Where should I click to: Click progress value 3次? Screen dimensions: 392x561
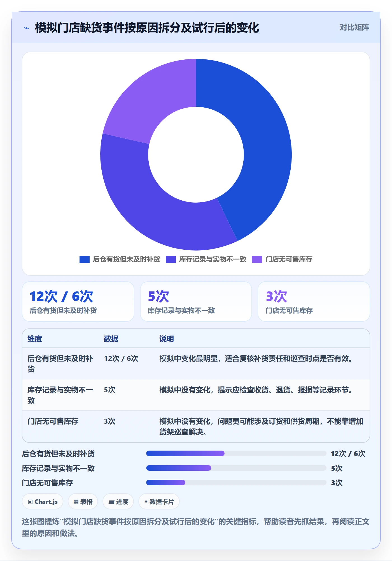tap(337, 483)
